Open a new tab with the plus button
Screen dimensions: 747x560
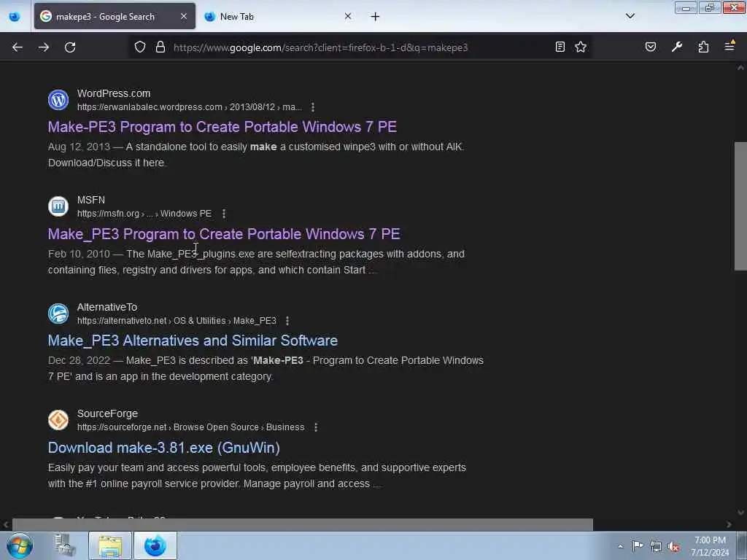[x=376, y=17]
